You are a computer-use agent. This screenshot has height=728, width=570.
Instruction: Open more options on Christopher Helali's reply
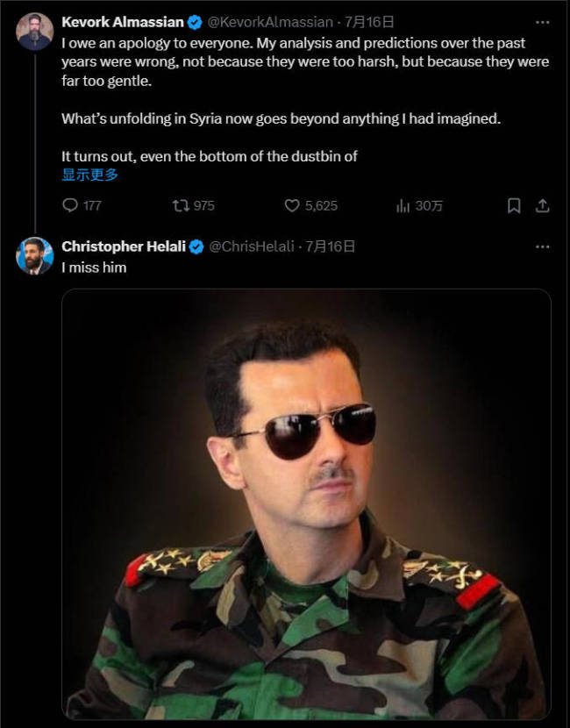click(x=542, y=247)
